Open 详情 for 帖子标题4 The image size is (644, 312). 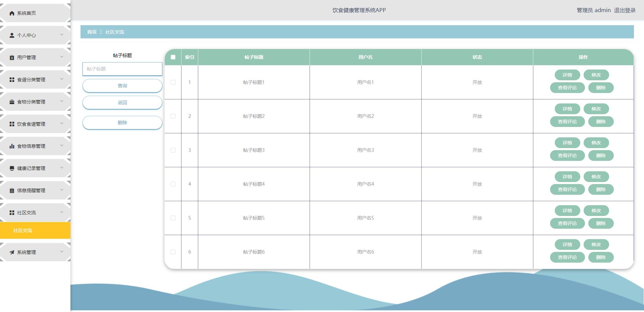(567, 177)
